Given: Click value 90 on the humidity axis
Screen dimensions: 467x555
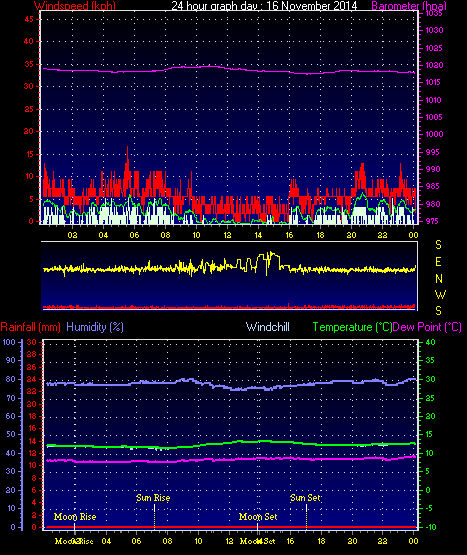Looking at the screenshot, I should click(x=11, y=360).
